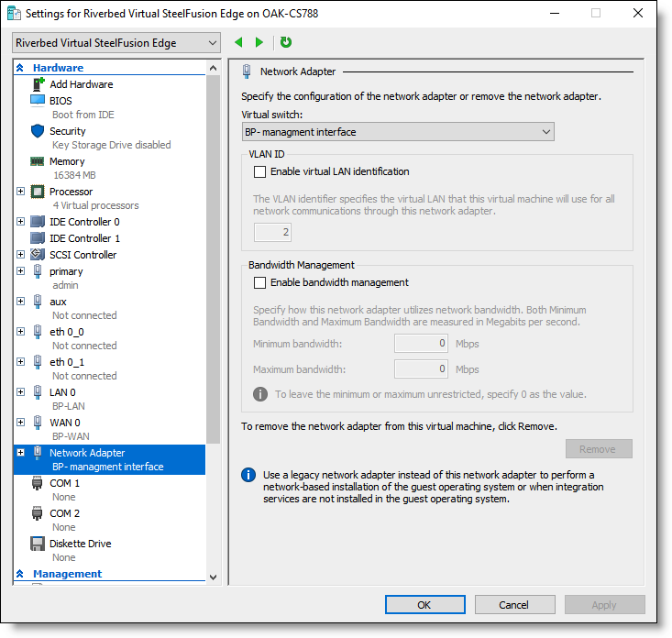The width and height of the screenshot is (672, 638).
Task: Expand the Processor tree node
Action: (20, 191)
